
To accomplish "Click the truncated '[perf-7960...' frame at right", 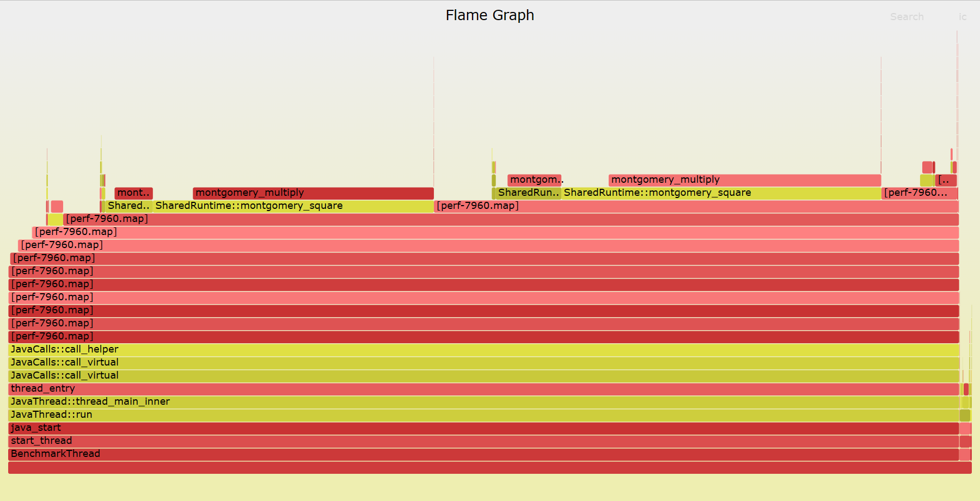I will coord(919,193).
